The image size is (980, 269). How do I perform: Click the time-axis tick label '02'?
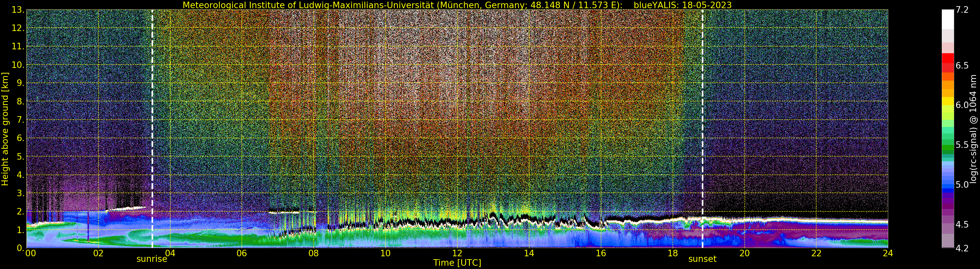(98, 253)
